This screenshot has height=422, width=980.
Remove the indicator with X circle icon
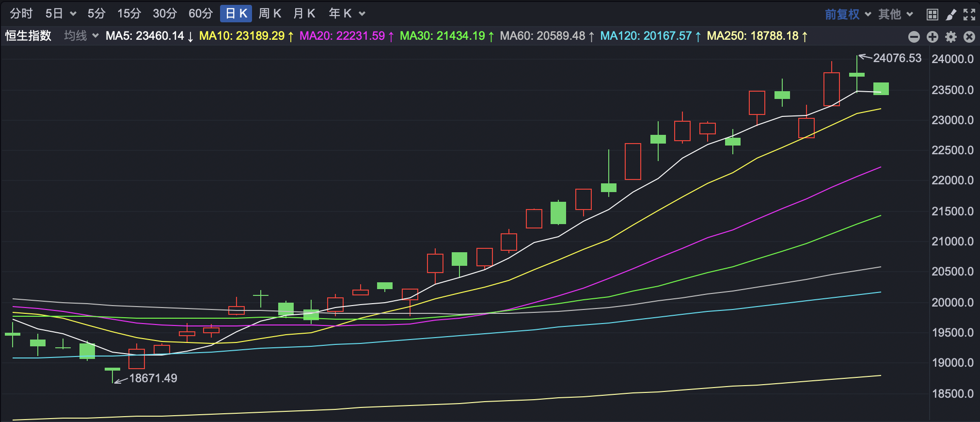click(969, 37)
